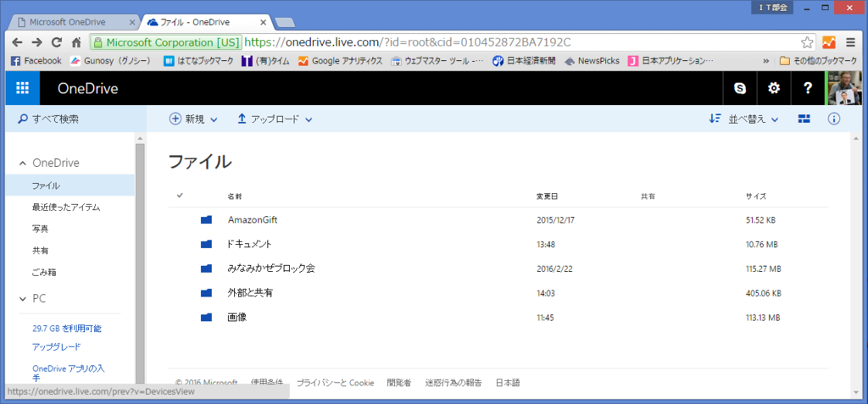The width and height of the screenshot is (868, 404).
Task: Open the NewsPicks bookmark
Action: click(592, 61)
